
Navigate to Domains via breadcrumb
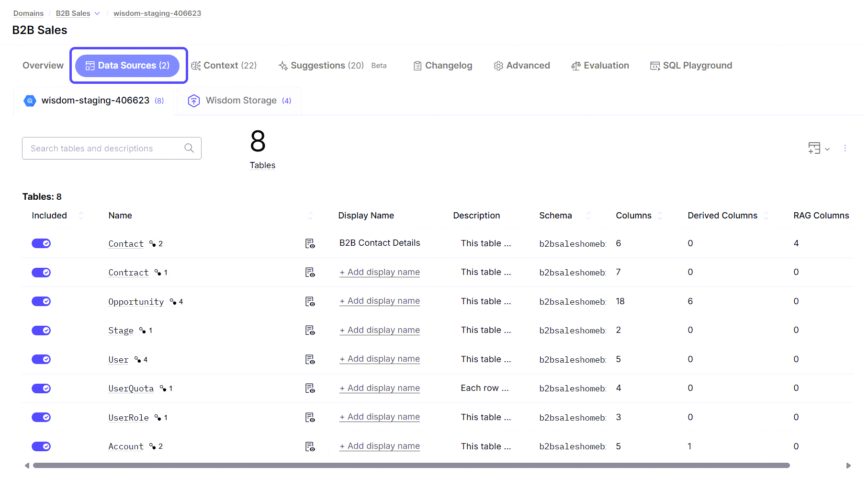point(28,13)
